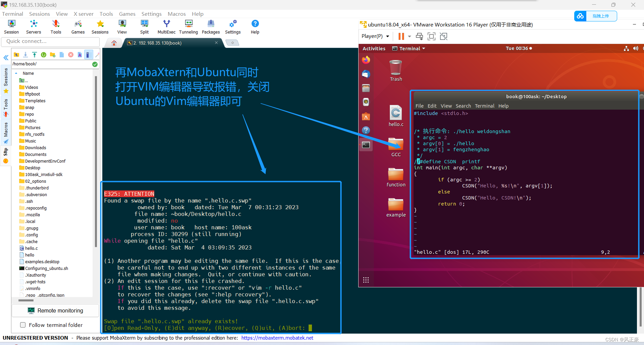Click the Quick connect input field
Screen dimensions: 644x345
tap(51, 42)
